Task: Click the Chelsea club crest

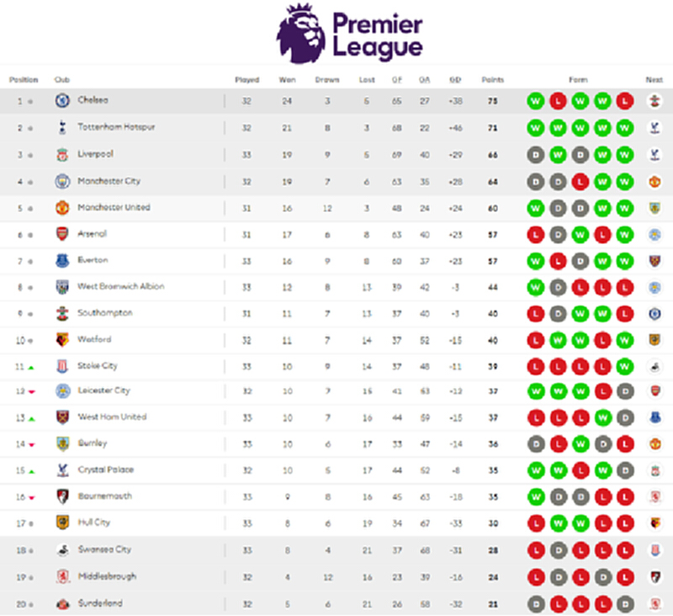Action: tap(62, 101)
